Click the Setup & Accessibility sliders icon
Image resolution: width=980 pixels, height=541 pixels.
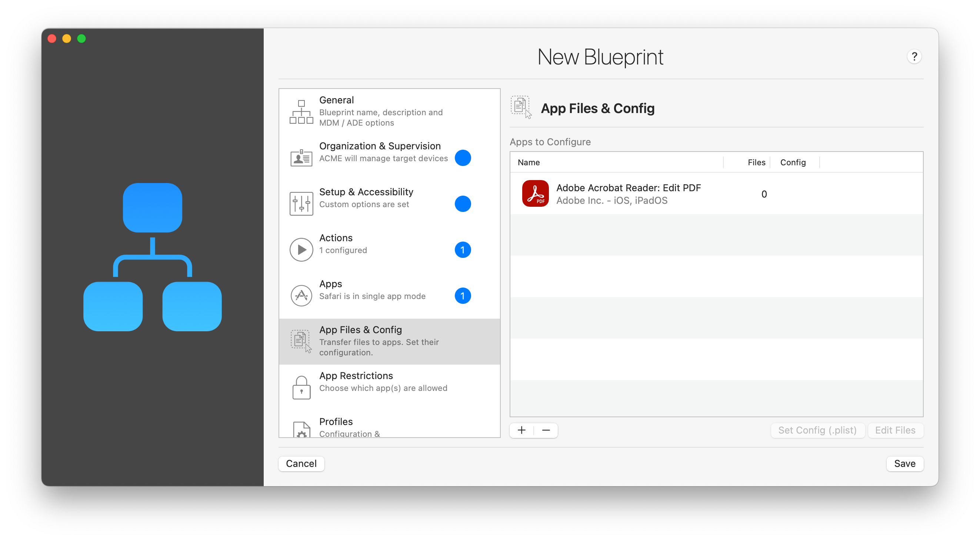pos(301,203)
